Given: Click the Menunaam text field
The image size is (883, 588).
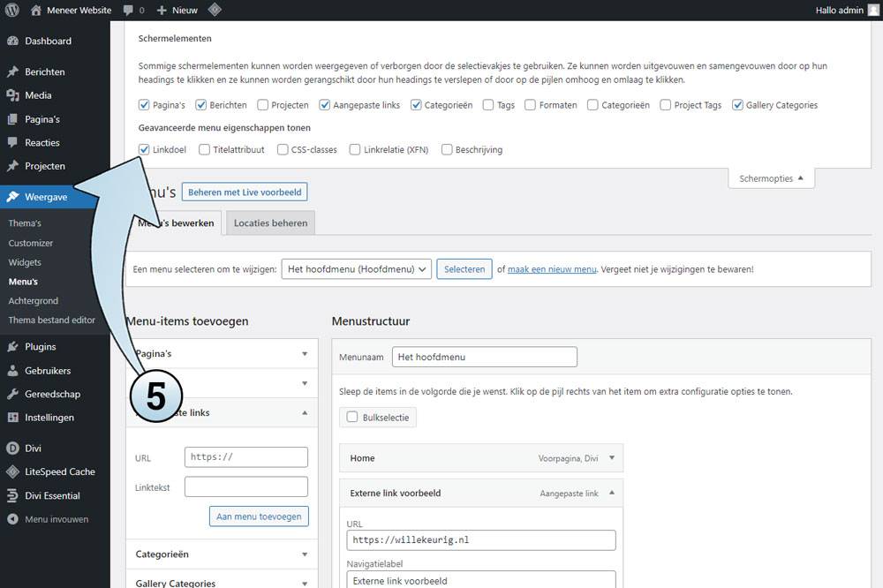Looking at the screenshot, I should pyautogui.click(x=484, y=357).
